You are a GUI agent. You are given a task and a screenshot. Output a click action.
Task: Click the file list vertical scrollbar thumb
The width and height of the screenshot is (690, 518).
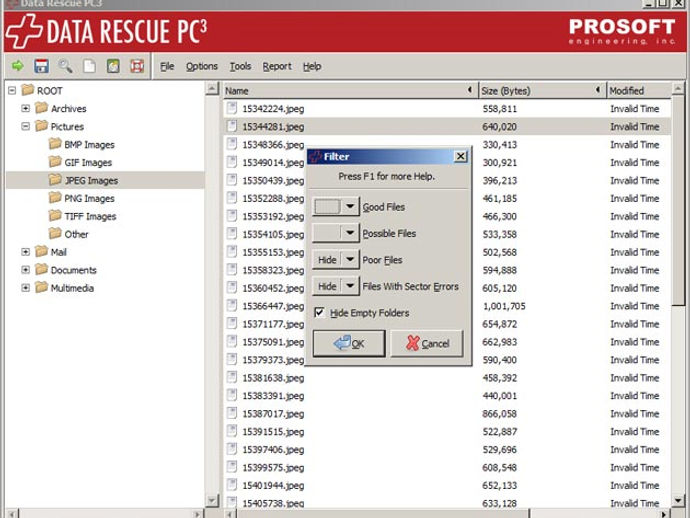[x=678, y=200]
